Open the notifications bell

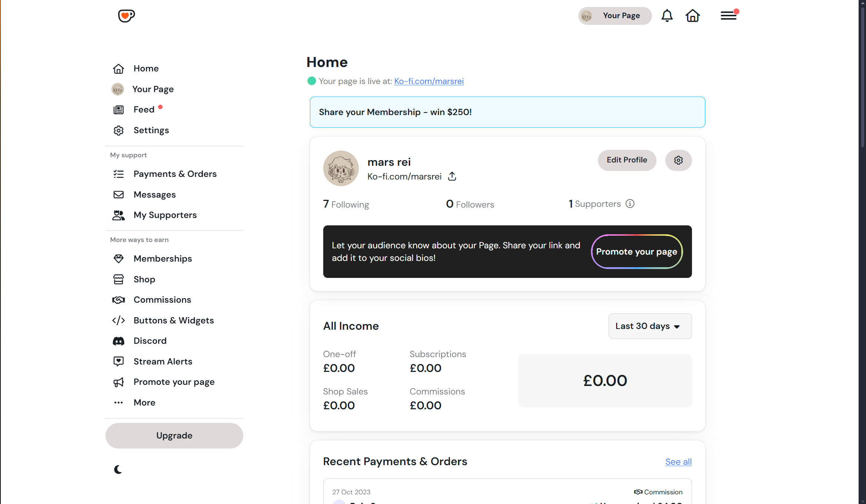click(x=667, y=16)
